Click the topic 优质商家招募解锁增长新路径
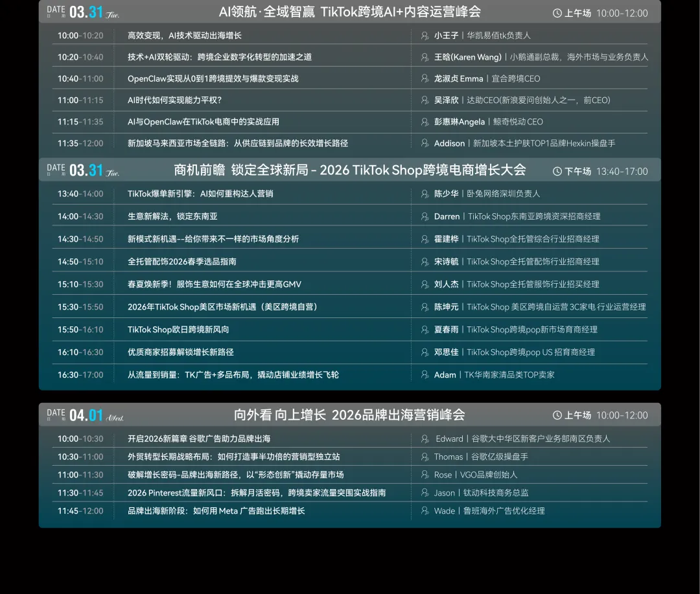This screenshot has width=700, height=594. [x=180, y=352]
